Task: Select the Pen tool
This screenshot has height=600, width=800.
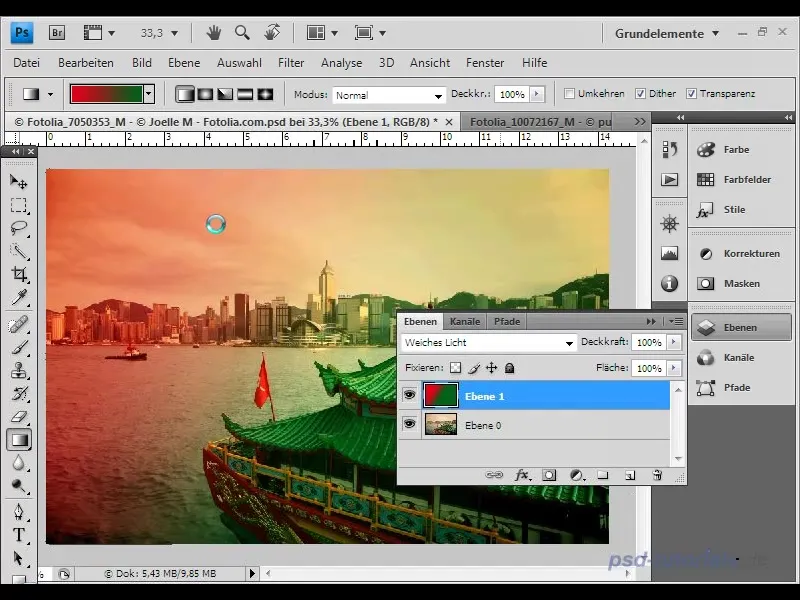Action: tap(19, 512)
